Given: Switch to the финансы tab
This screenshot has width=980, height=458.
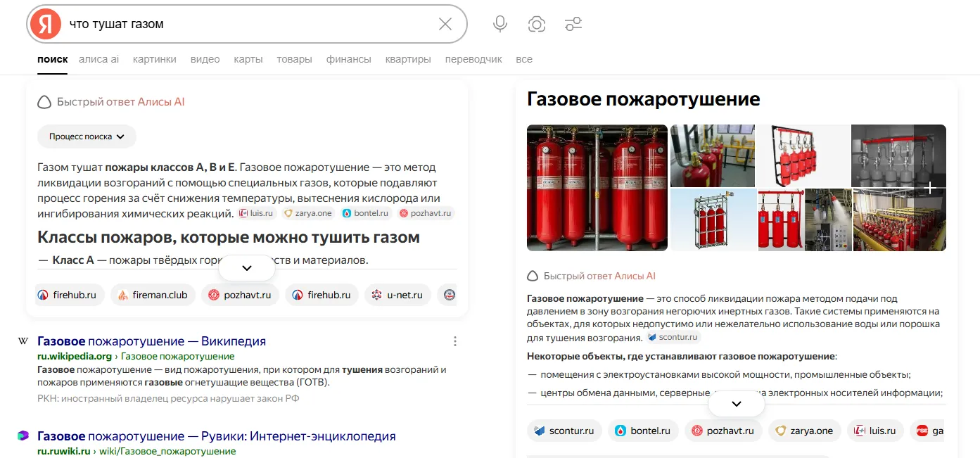Looking at the screenshot, I should pos(348,59).
